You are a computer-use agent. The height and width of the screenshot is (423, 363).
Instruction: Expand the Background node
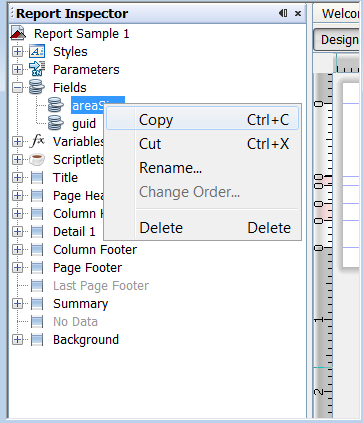pos(18,340)
